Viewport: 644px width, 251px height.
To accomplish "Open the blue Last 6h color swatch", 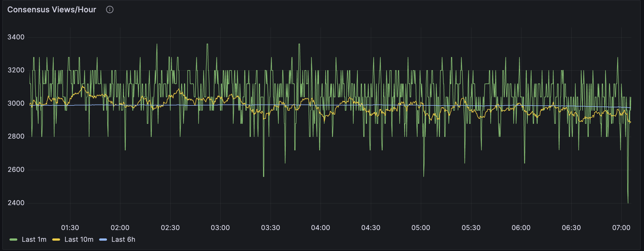I will click(103, 240).
